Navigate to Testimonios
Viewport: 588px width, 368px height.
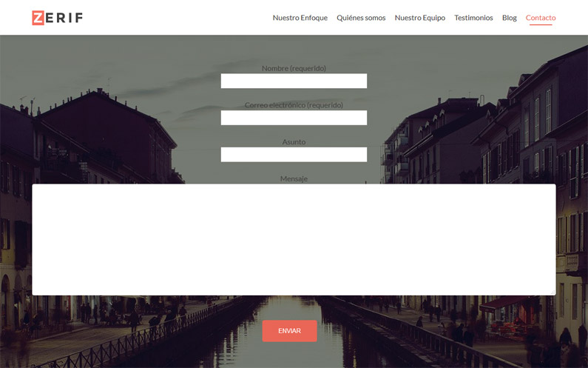pos(473,18)
